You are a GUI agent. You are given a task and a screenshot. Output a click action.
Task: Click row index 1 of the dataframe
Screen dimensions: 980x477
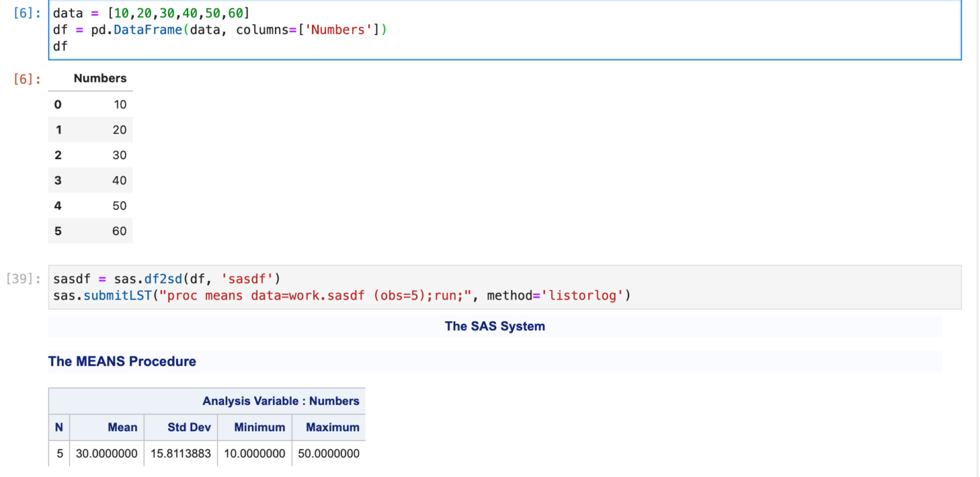[x=58, y=130]
